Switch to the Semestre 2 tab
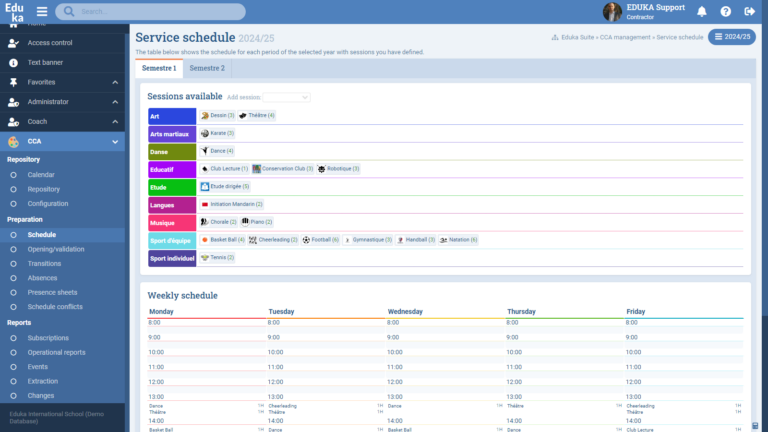The image size is (768, 432). (x=207, y=68)
